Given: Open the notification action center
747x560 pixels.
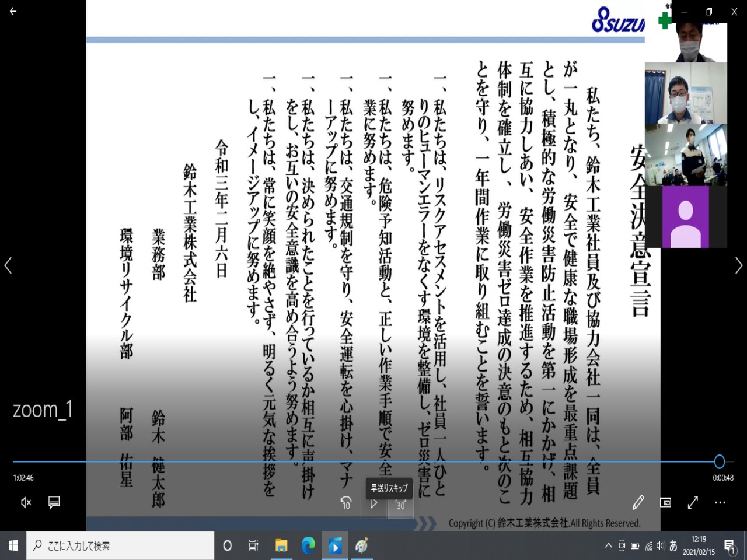Looking at the screenshot, I should coord(730,546).
